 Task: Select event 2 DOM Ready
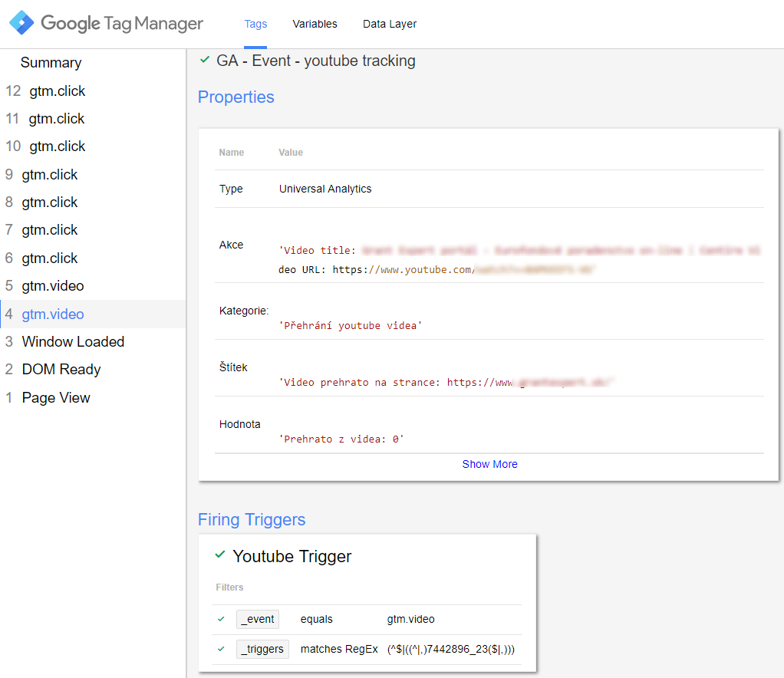93,369
